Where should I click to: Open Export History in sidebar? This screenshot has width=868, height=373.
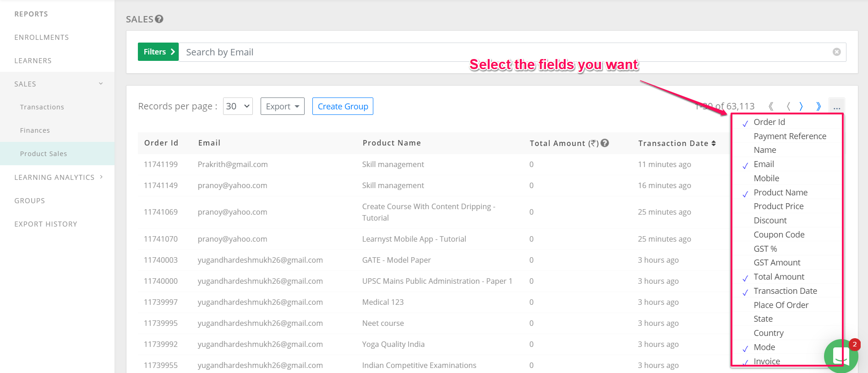click(46, 224)
